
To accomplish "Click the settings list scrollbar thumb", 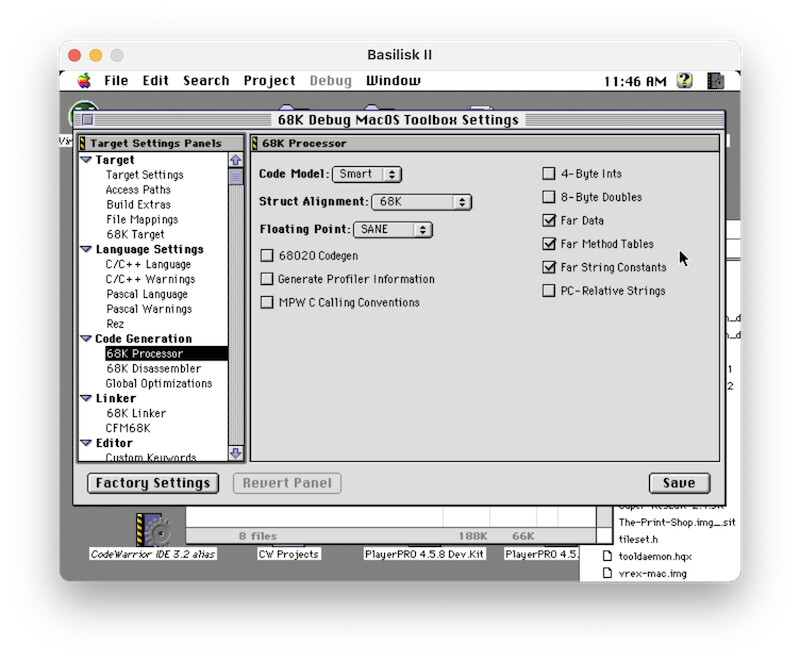I will pos(236,178).
